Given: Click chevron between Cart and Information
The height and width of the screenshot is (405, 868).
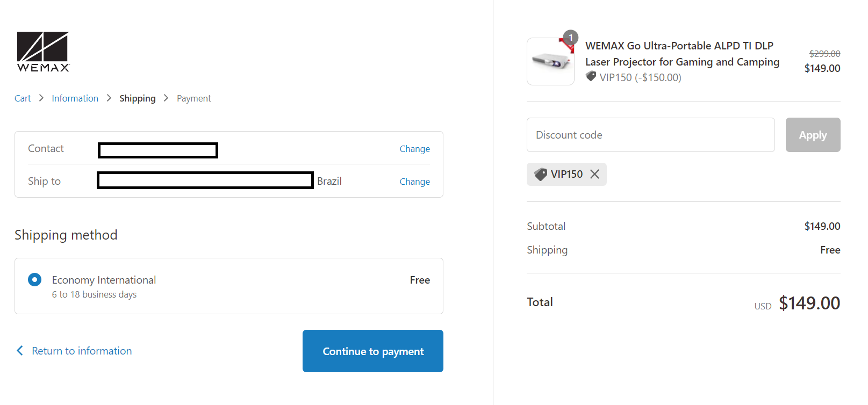Looking at the screenshot, I should (41, 98).
